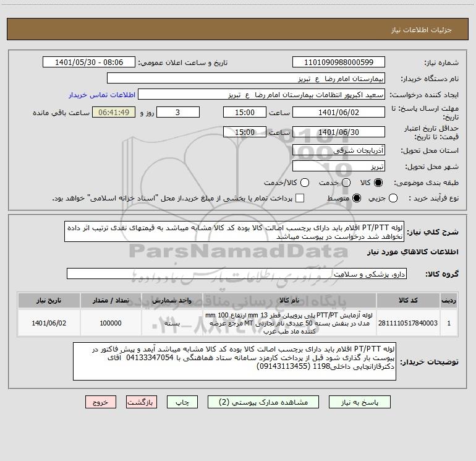The image size is (476, 461).
Task: Click row number 1 cell
Action: coord(449,323)
